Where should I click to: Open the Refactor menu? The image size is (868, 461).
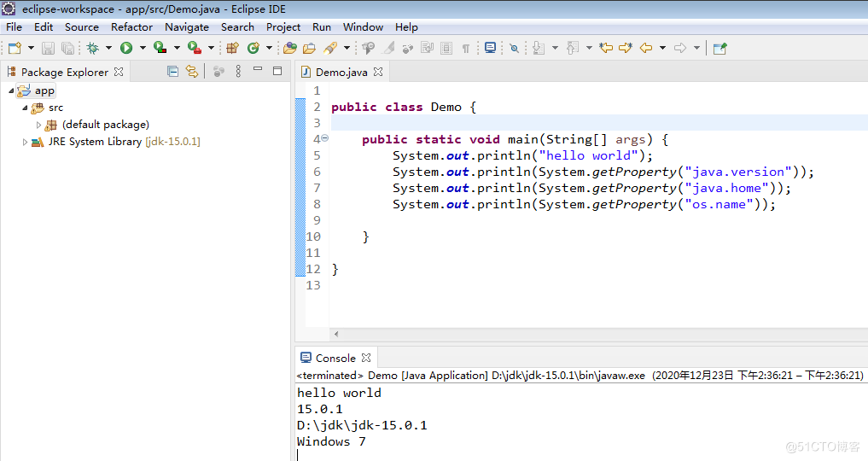tap(131, 26)
